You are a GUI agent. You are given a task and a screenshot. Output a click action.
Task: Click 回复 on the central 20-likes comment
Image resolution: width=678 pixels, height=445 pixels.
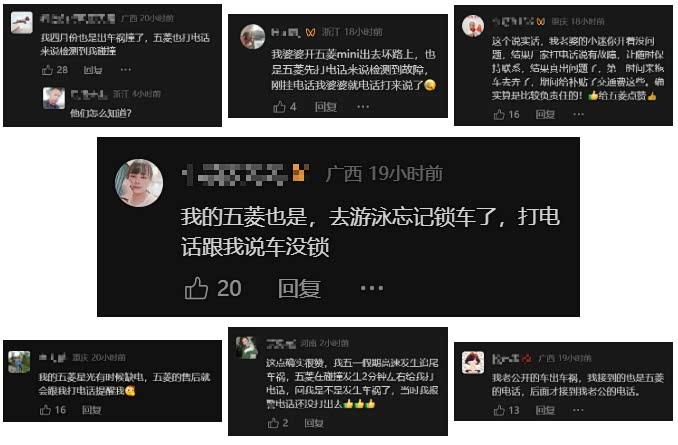tap(299, 288)
